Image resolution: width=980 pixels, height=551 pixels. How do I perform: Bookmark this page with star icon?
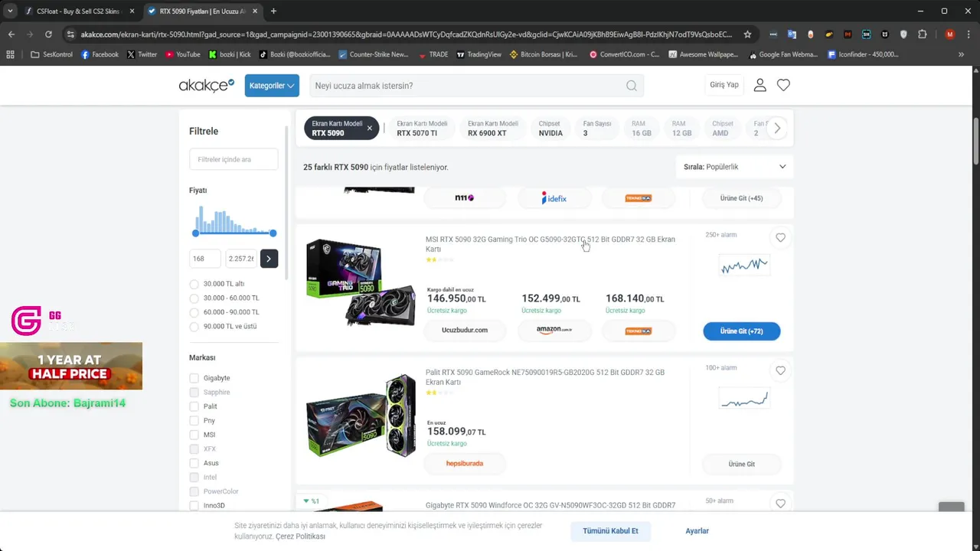click(x=747, y=34)
